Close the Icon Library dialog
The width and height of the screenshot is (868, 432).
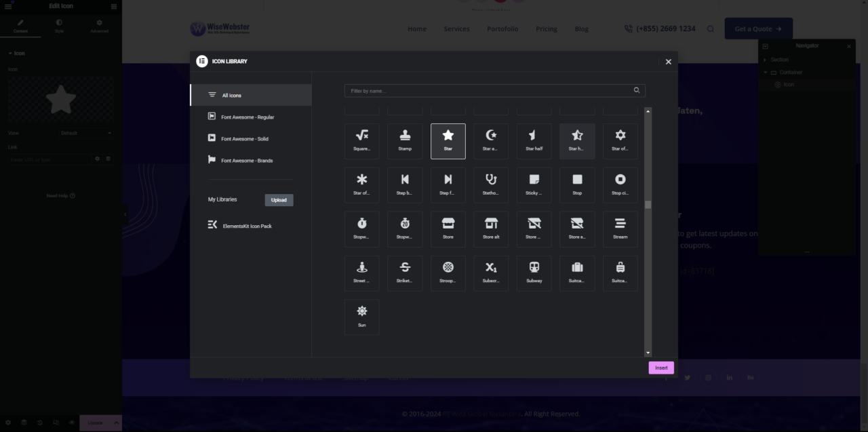tap(668, 62)
